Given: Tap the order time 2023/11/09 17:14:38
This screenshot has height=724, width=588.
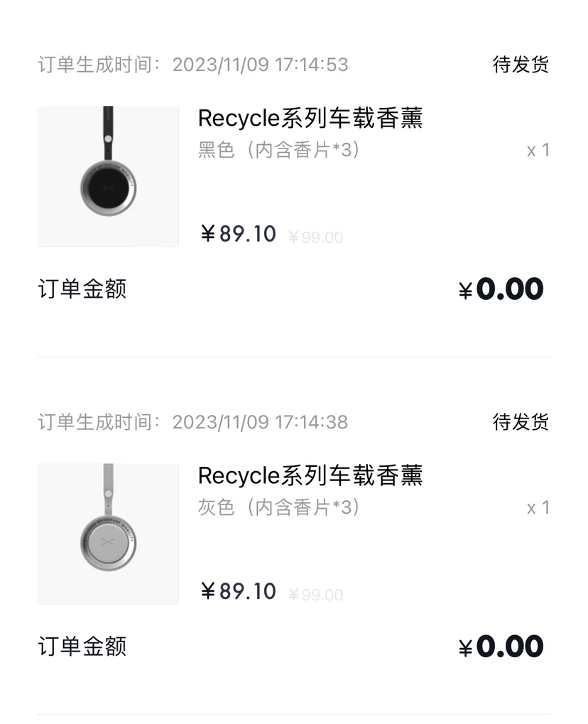Looking at the screenshot, I should (x=261, y=422).
